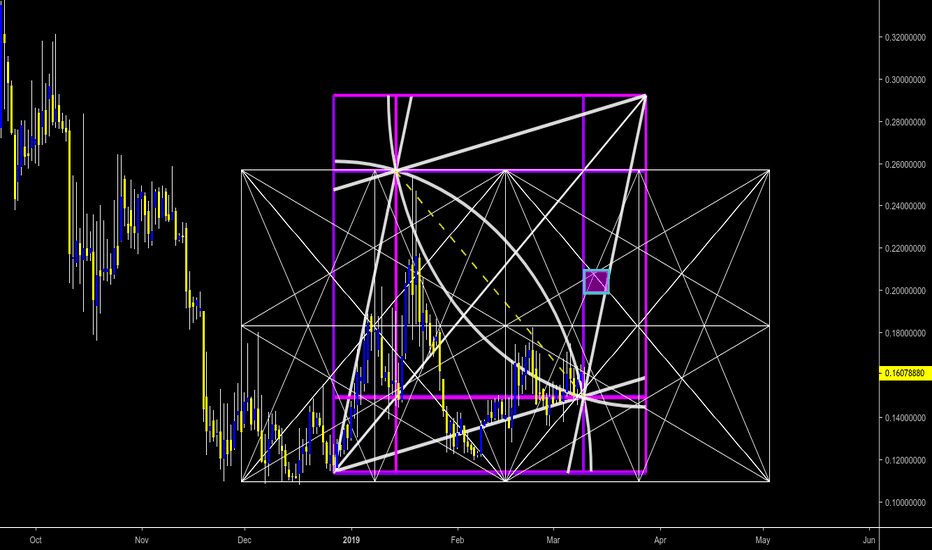Viewport: 932px width, 550px height.
Task: Select the 0.22000000 price axis label
Action: [905, 249]
